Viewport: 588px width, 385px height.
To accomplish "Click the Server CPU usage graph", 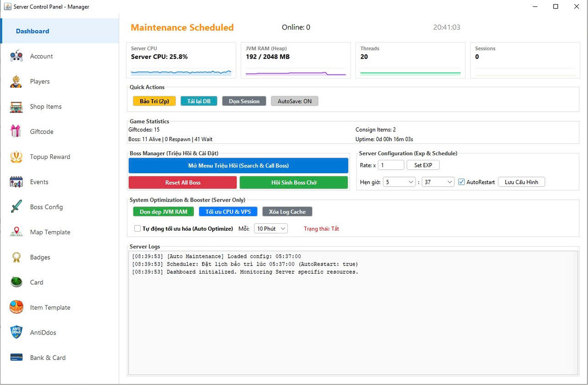I will 181,72.
